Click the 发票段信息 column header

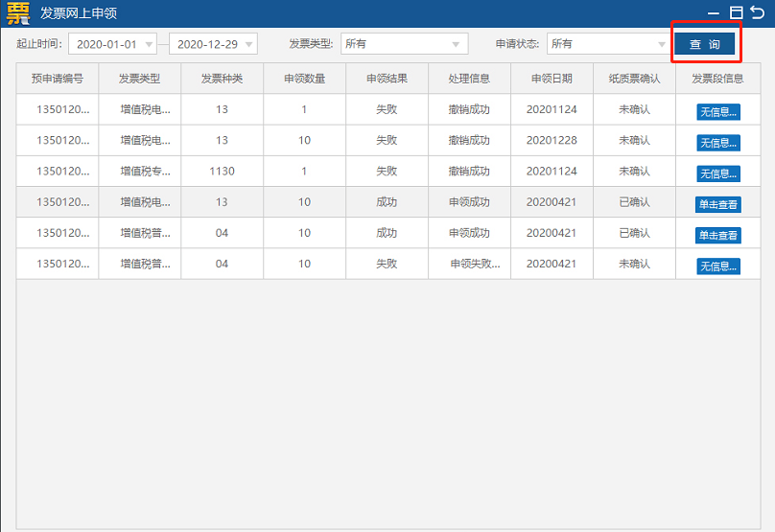pyautogui.click(x=717, y=79)
